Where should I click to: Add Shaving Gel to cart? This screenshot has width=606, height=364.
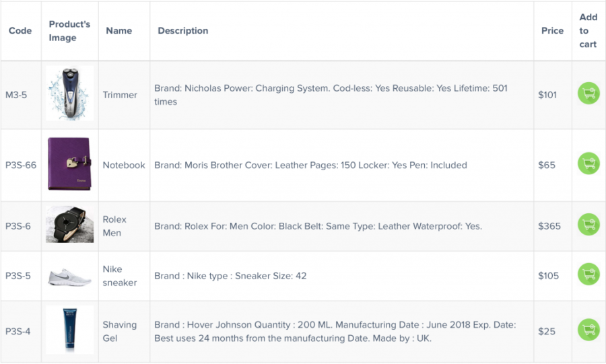(588, 330)
